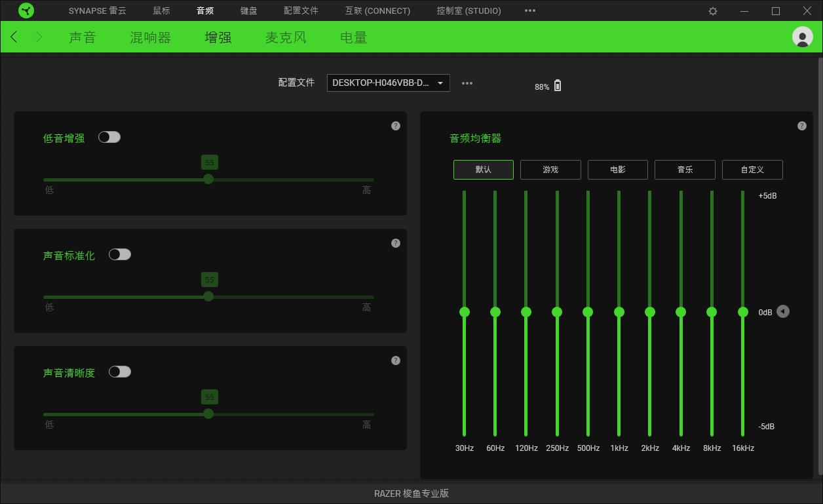
Task: Toggle the 声音清晰度 switch
Action: (120, 372)
